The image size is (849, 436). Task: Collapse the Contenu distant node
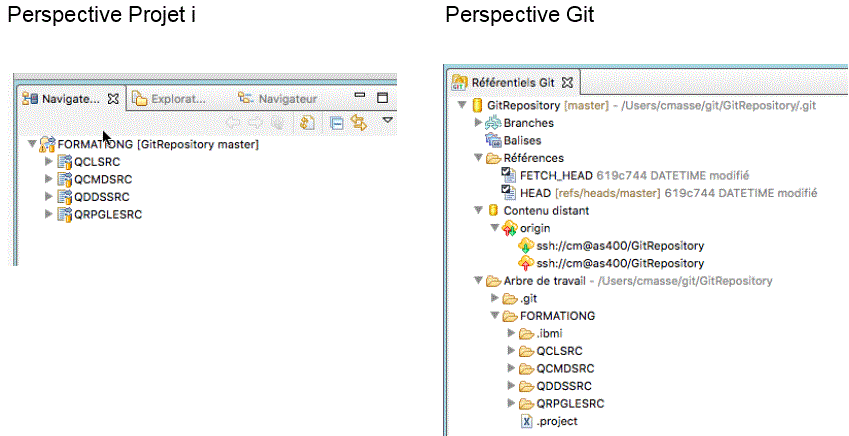[x=478, y=210]
